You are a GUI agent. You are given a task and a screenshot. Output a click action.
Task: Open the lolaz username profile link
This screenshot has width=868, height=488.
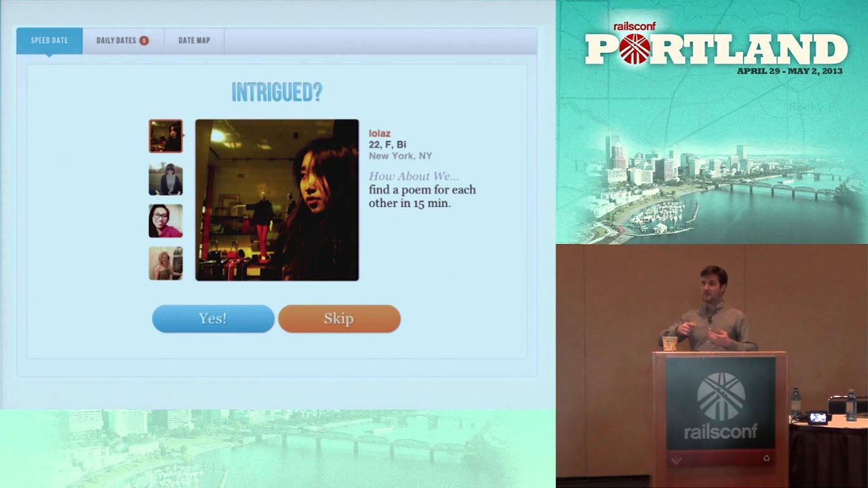[x=379, y=134]
